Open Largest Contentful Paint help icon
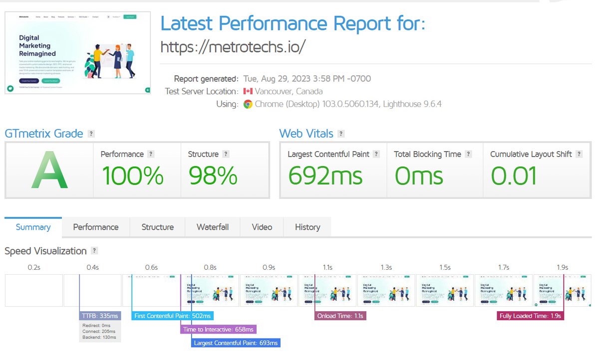Viewport: 599px width, 364px height. (x=376, y=155)
